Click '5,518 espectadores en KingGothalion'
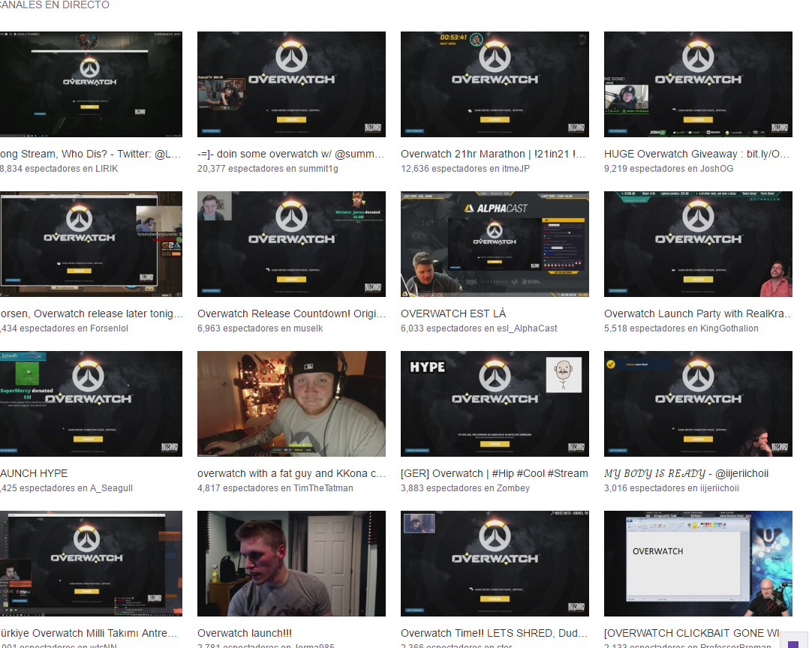 click(x=681, y=328)
